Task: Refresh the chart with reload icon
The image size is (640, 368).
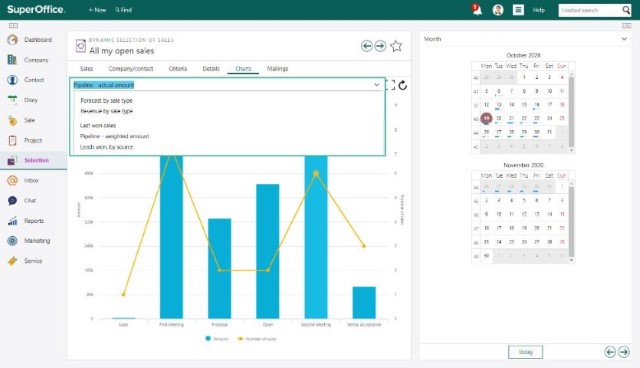Action: (402, 85)
